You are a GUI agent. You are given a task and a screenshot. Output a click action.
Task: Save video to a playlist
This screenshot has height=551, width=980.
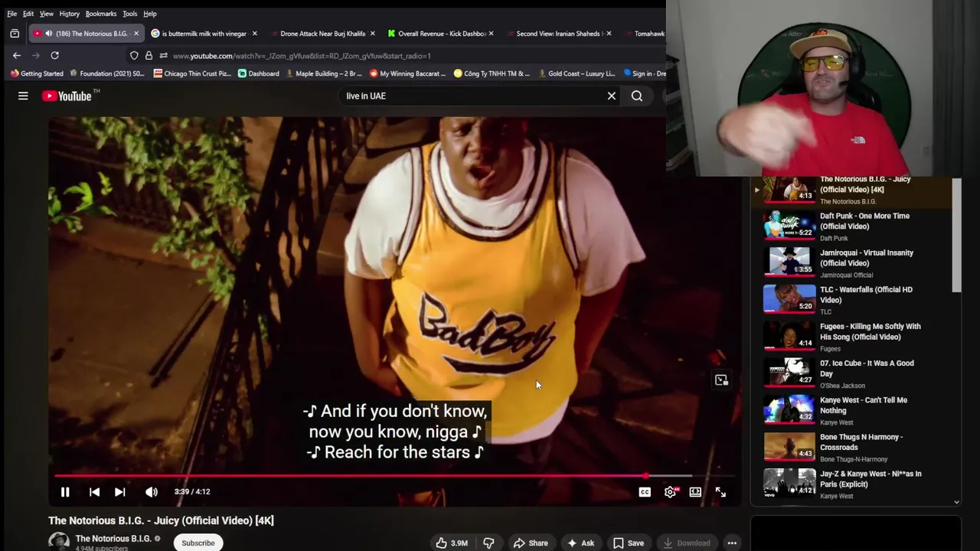[x=629, y=543]
